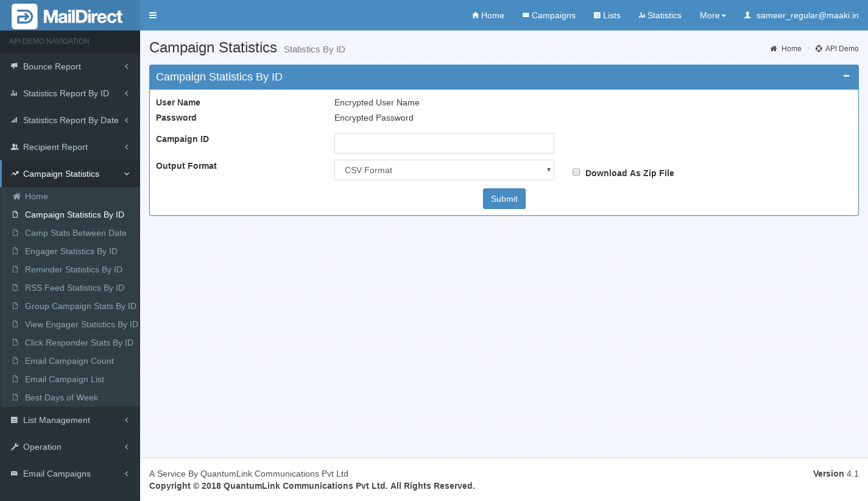Open Lists from top navigation
Image resolution: width=868 pixels, height=501 pixels.
pos(607,15)
